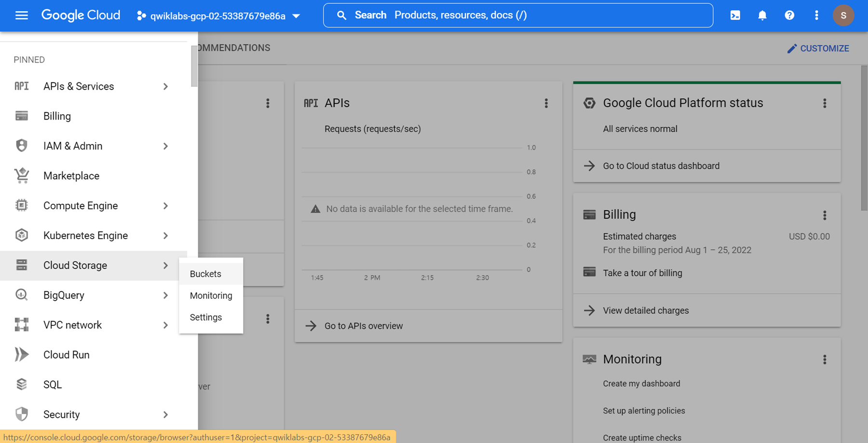Open the help question mark menu
Screen dimensions: 868x443
(x=789, y=15)
